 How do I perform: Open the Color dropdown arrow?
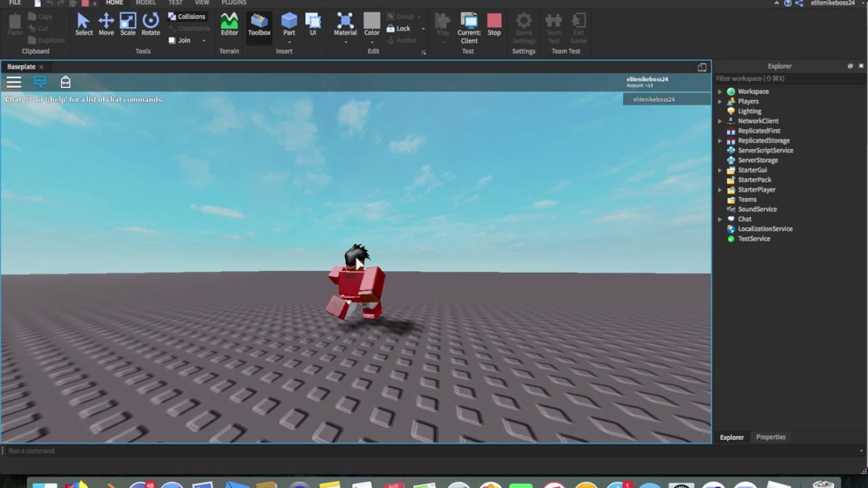coord(372,42)
